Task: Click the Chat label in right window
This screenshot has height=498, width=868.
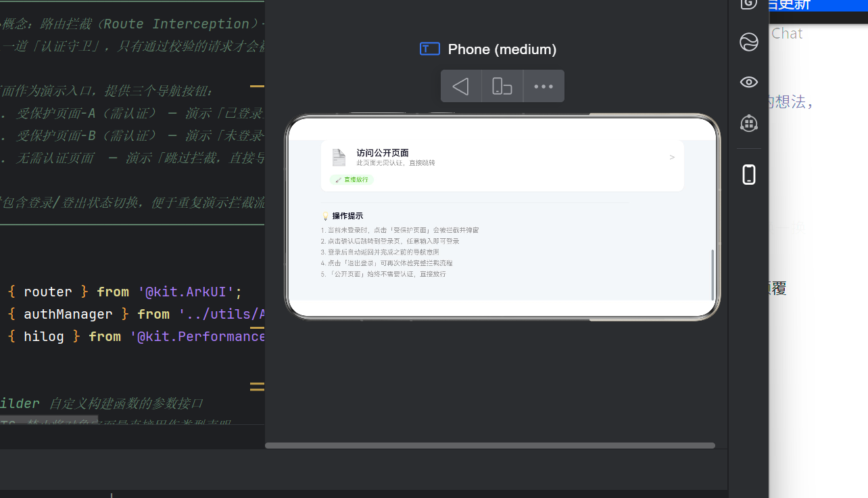Action: pos(787,33)
